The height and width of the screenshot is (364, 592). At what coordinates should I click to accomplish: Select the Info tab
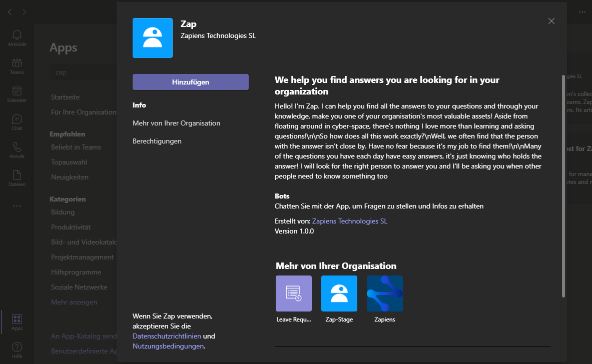139,105
